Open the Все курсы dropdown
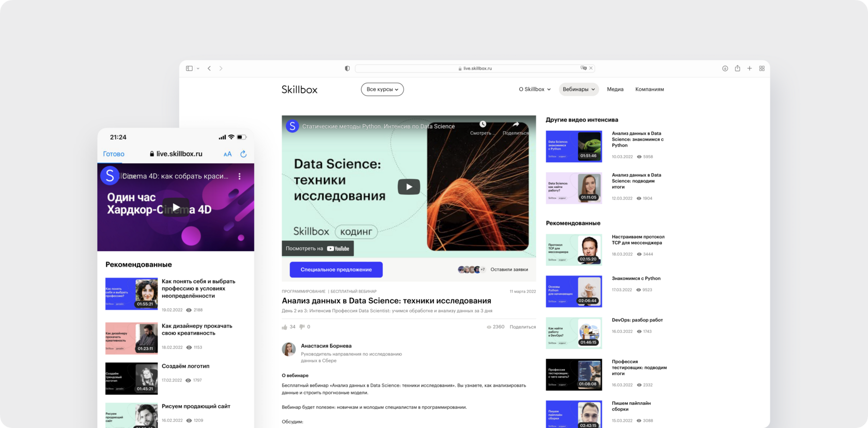Viewport: 868px width, 428px height. tap(382, 89)
